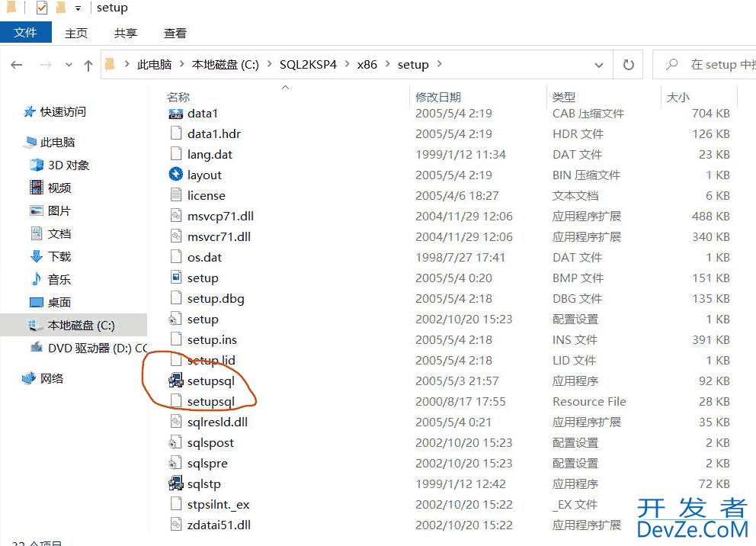Click SQL2KSP4 in the address path
Screen dimensions: 756x546
[308, 64]
